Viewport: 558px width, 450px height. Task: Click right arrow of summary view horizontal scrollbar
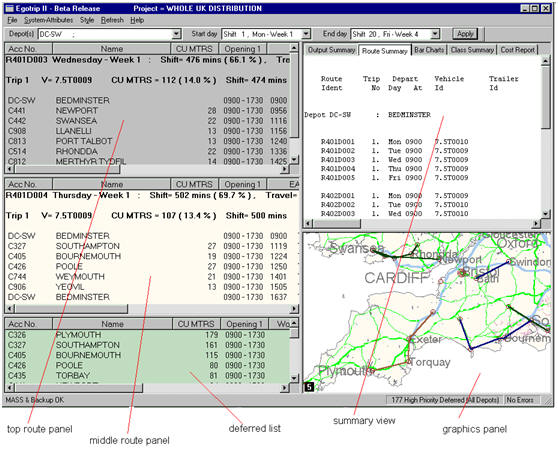click(536, 223)
